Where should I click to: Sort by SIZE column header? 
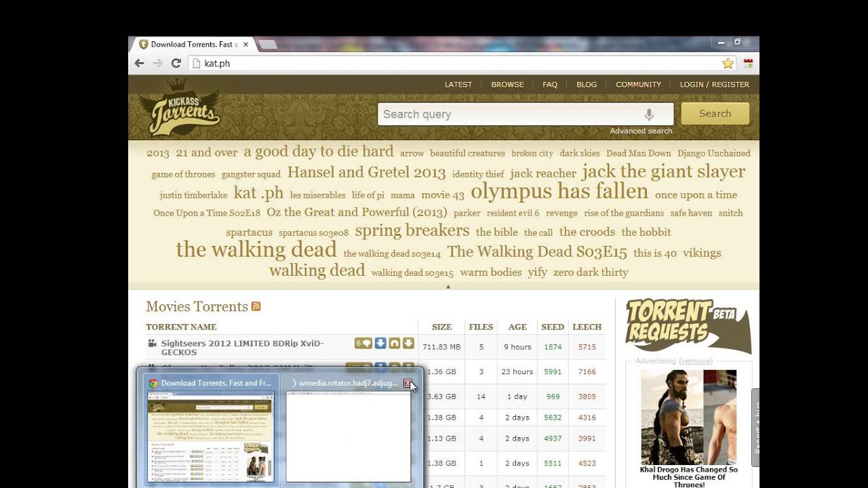[441, 327]
